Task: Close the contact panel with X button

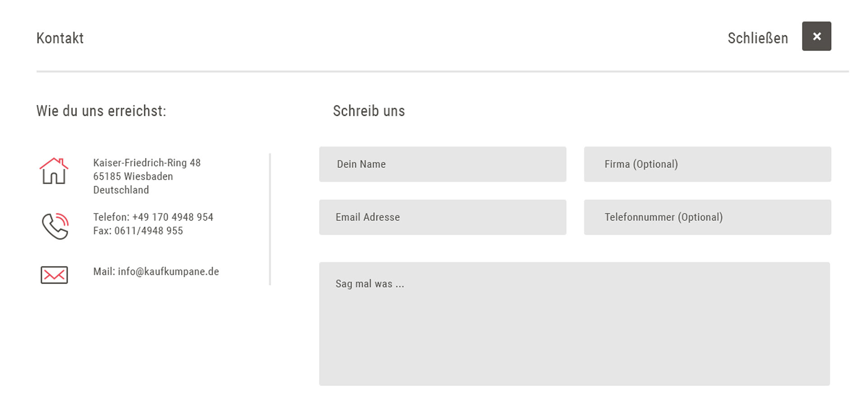Action: point(816,36)
